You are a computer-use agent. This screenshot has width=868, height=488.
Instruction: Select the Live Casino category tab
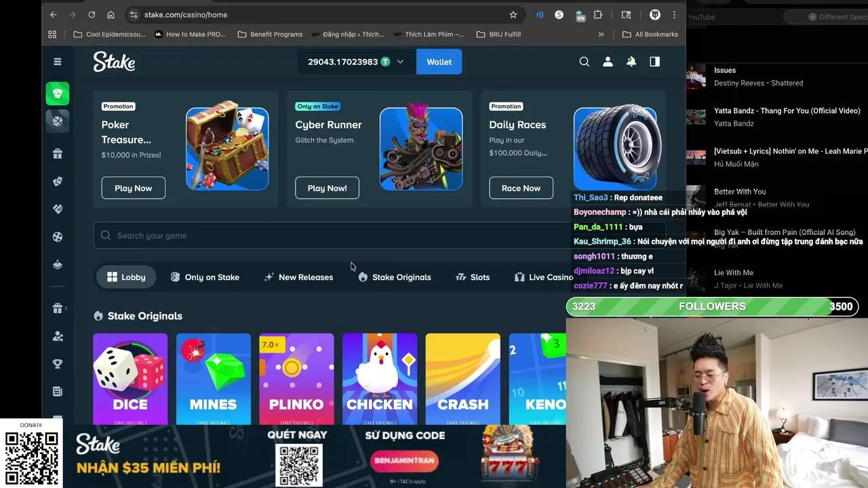coord(542,277)
